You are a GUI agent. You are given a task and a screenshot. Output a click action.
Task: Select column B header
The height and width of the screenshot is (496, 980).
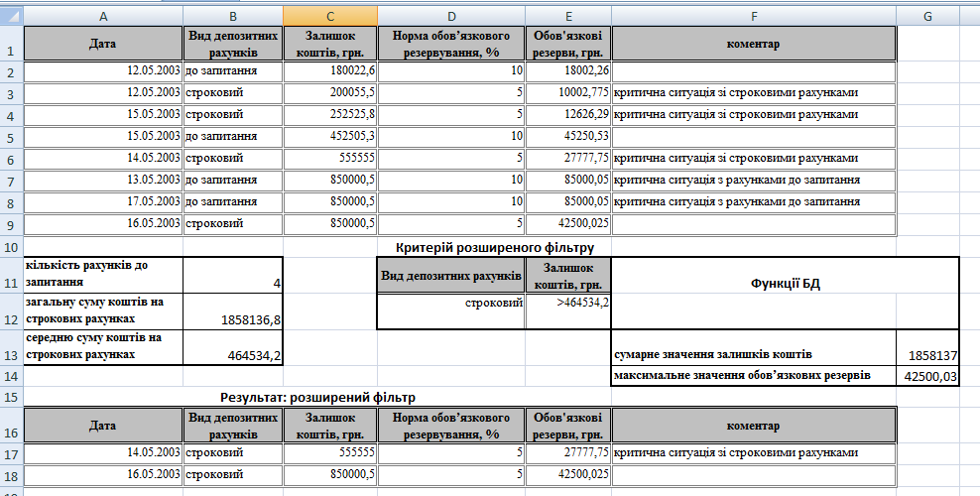click(x=233, y=16)
